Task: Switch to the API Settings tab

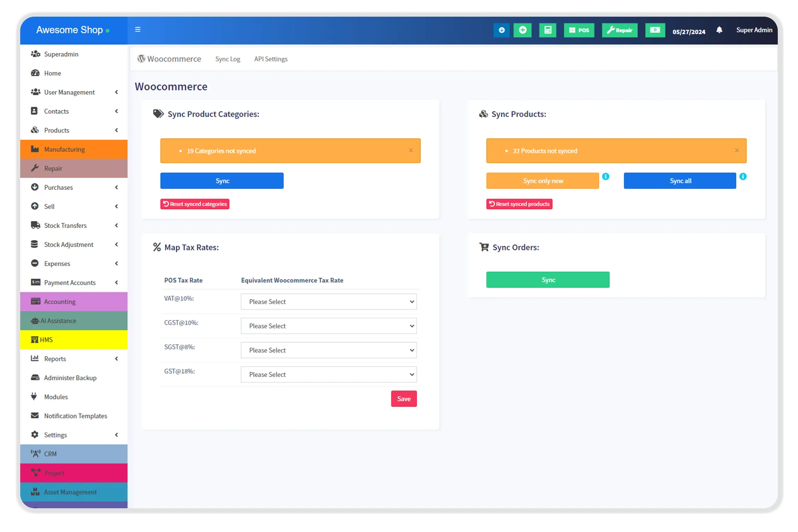Action: 271,59
